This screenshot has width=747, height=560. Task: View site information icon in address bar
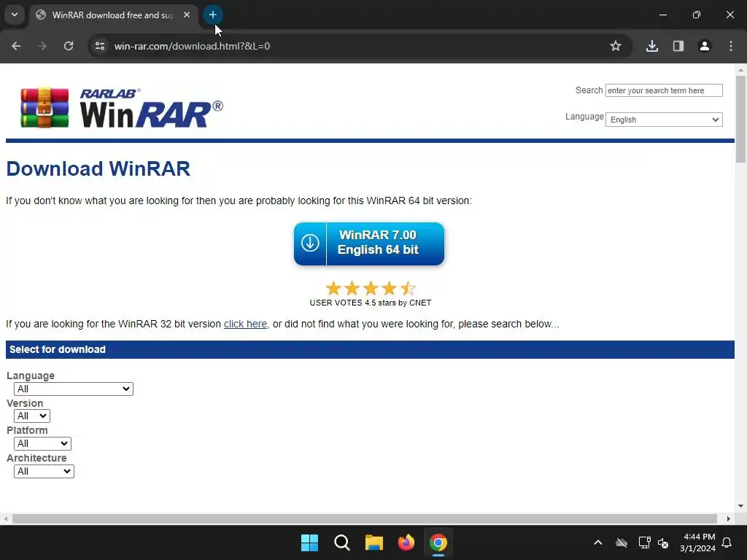[x=100, y=46]
